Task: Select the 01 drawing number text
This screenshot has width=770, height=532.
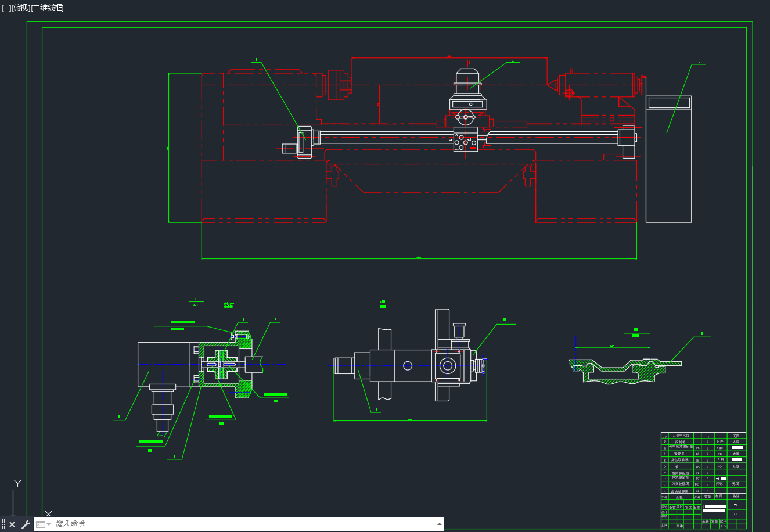Action: tap(736, 505)
